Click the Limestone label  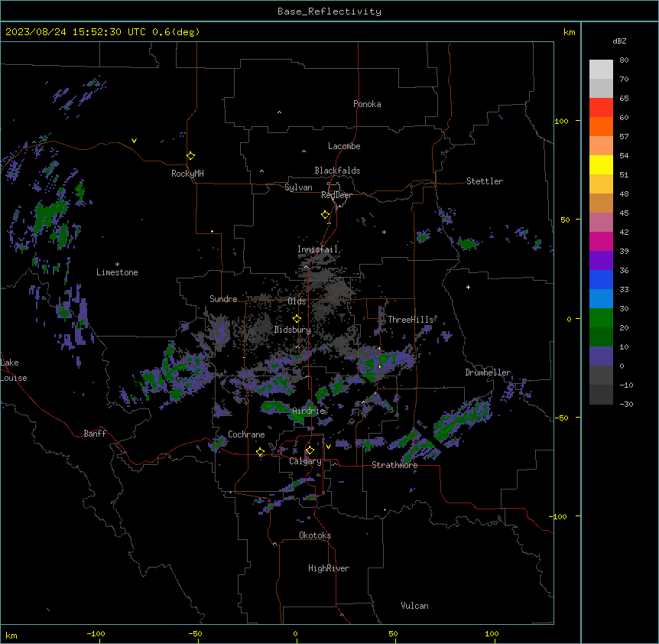pos(117,272)
